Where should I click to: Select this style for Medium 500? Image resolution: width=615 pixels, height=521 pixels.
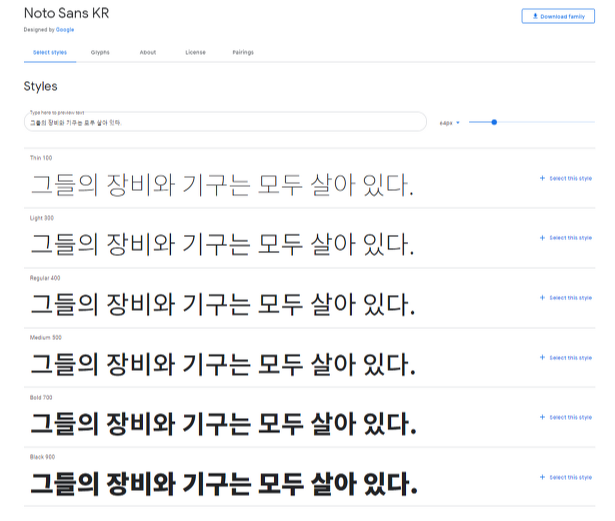[x=566, y=358]
